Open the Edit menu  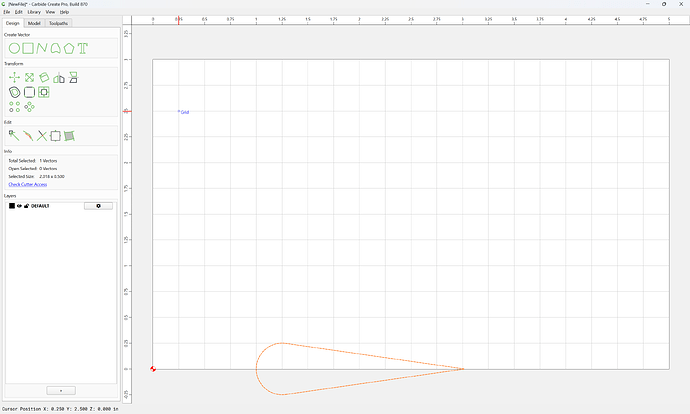coord(18,12)
